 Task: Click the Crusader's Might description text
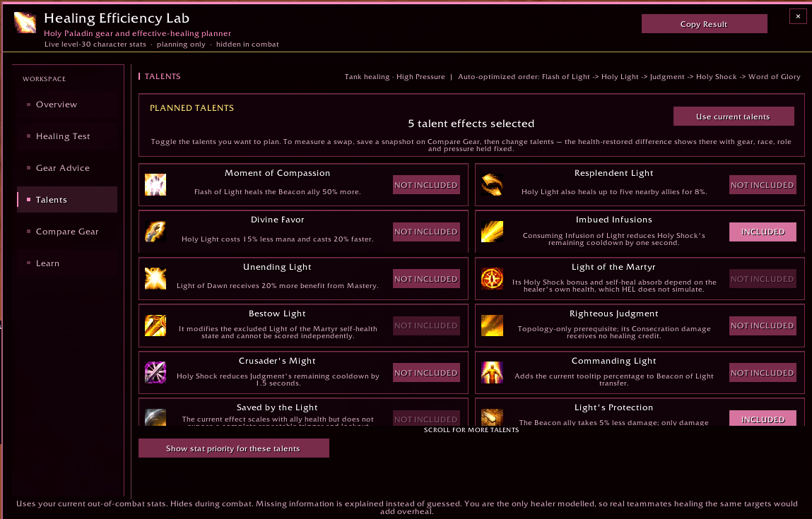pyautogui.click(x=278, y=380)
